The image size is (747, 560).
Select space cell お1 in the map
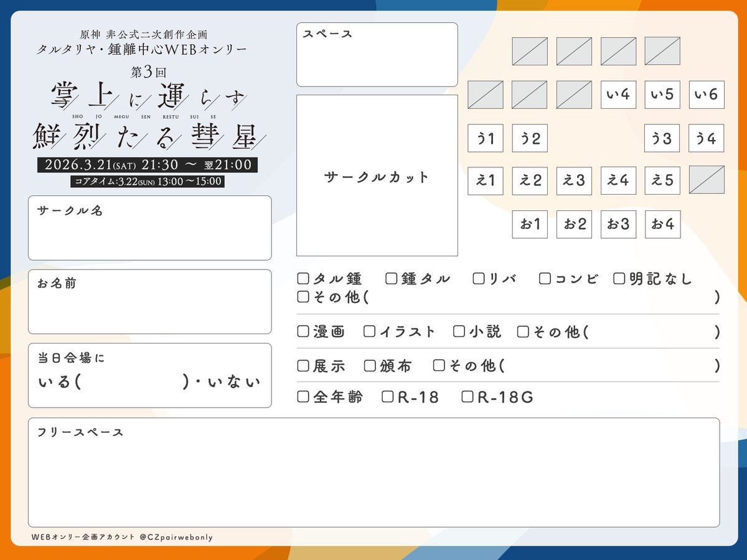coord(529,223)
